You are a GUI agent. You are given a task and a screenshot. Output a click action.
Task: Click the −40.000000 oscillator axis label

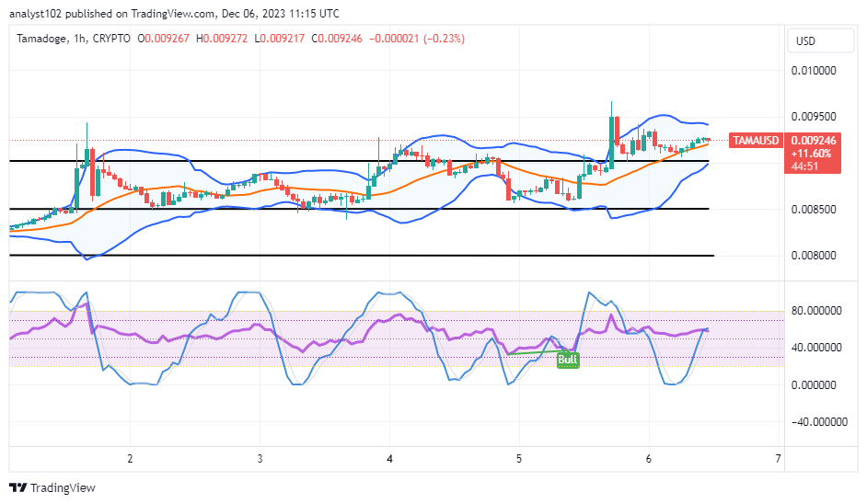819,422
